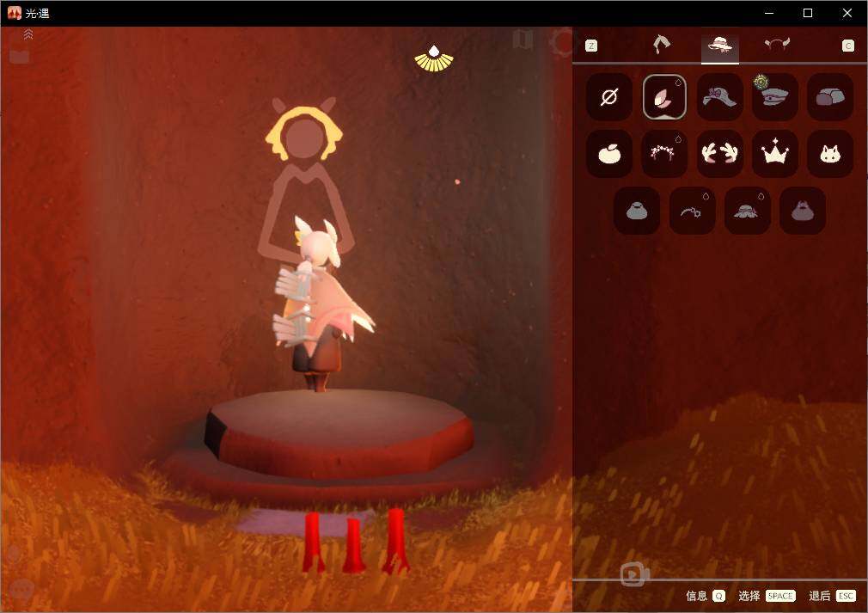Screen dimensions: 868x613
Task: Switch to the horns accessory tab
Action: tap(777, 45)
